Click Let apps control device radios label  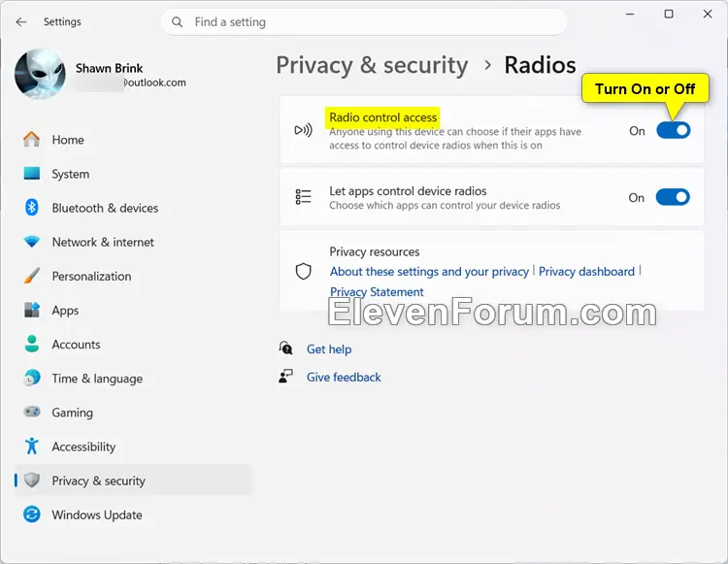tap(408, 191)
